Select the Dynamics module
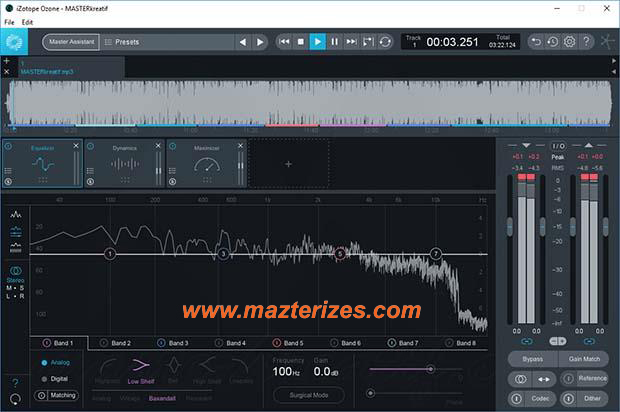The image size is (620, 412). pos(125,163)
